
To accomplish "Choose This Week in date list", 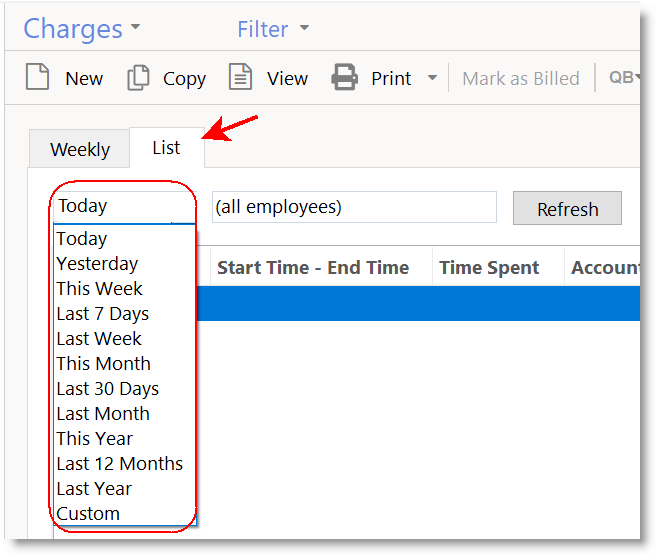I will coord(99,289).
